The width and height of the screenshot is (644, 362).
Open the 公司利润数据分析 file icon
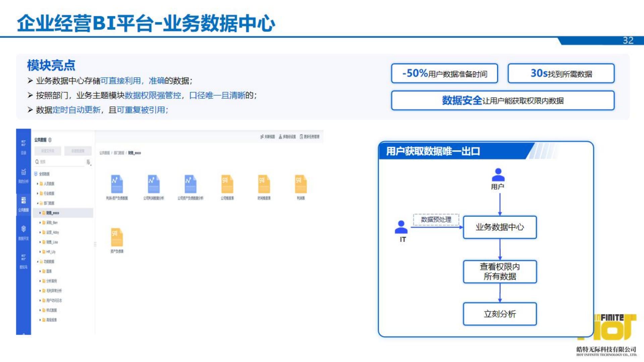click(x=154, y=184)
